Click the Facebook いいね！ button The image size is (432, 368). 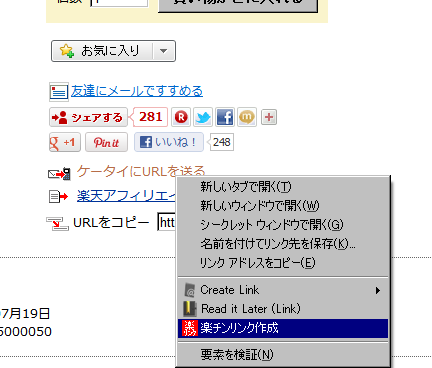point(169,142)
